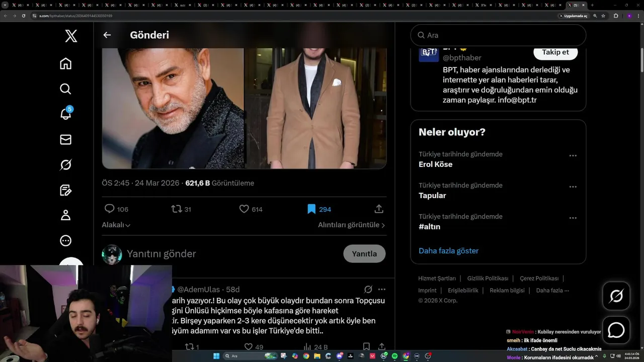Open Hizmet Şartları footer link
644x362 pixels.
click(437, 278)
